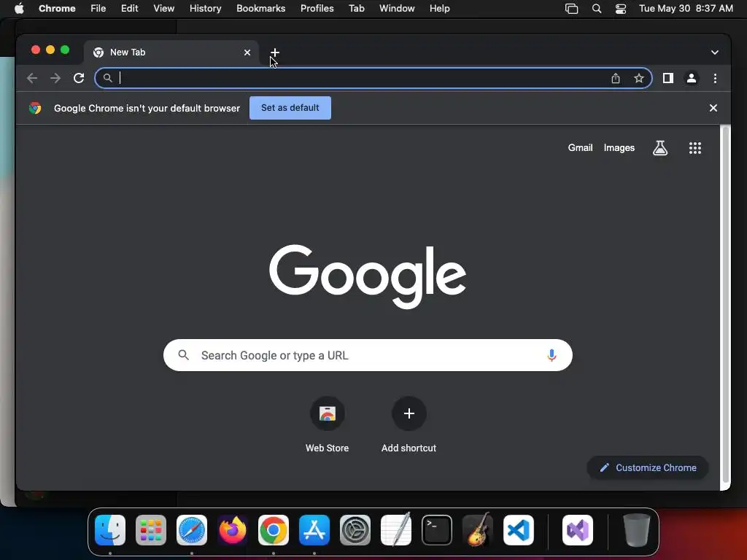Go back using the back arrow

click(x=32, y=78)
